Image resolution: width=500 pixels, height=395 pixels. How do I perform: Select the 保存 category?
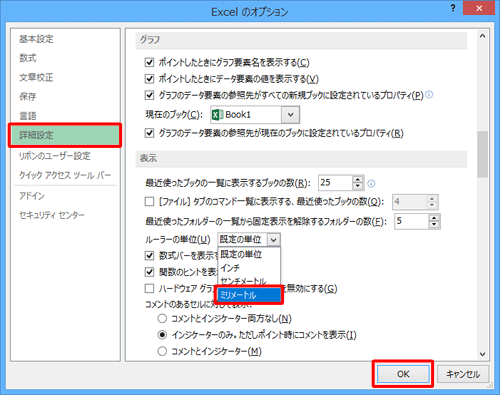click(28, 97)
